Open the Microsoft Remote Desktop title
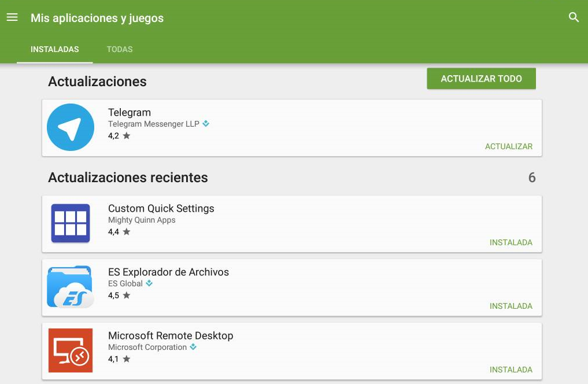588x384 pixels. (x=171, y=335)
